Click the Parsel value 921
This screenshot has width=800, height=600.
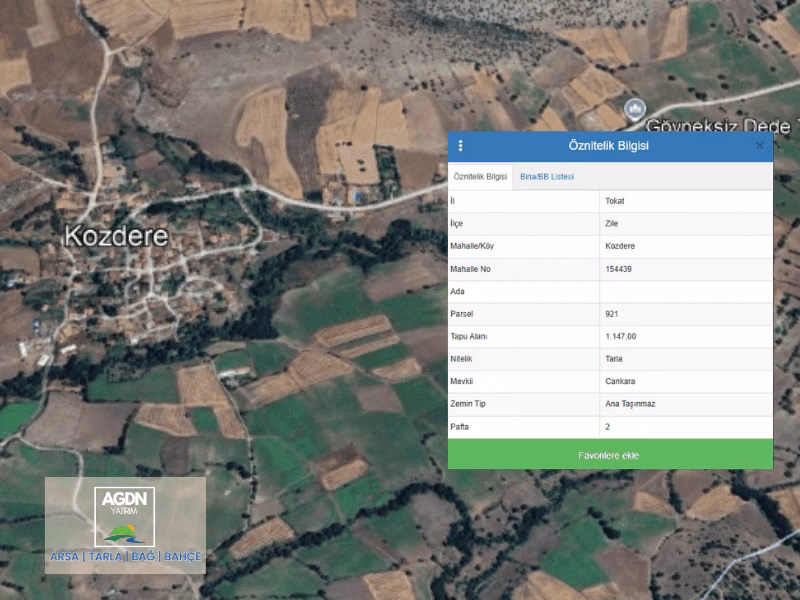(611, 314)
